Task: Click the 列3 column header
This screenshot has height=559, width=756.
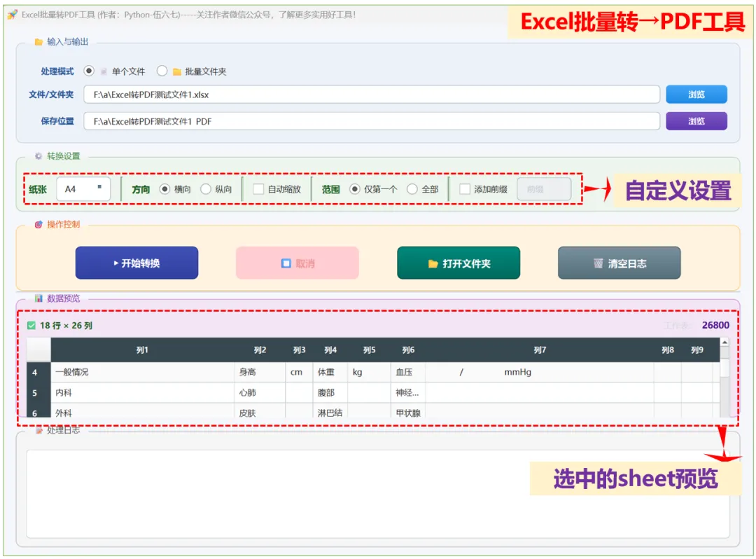Action: 299,350
